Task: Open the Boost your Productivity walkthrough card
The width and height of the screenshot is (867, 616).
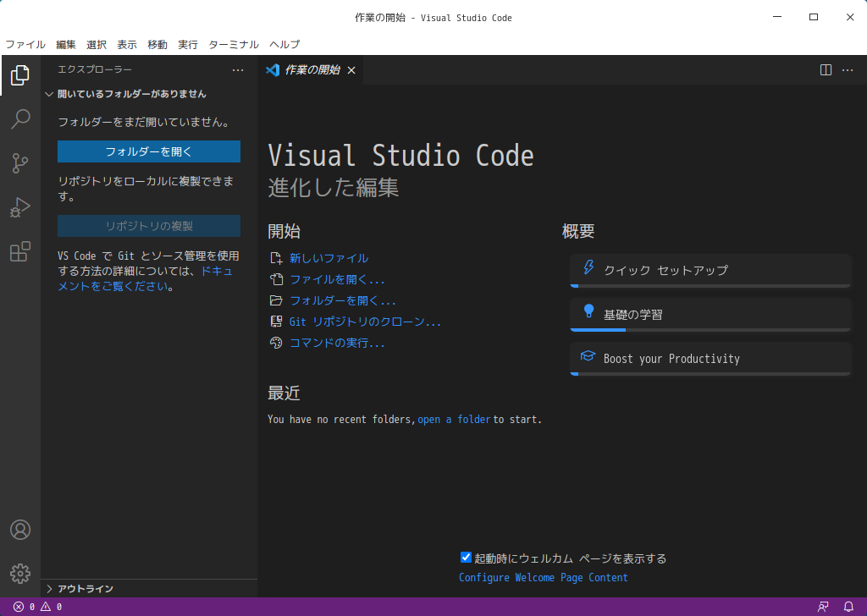Action: [x=710, y=359]
